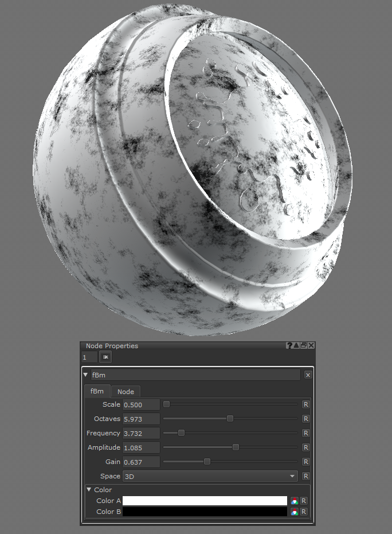Collapse the fBm node section
The height and width of the screenshot is (534, 392).
(x=86, y=375)
